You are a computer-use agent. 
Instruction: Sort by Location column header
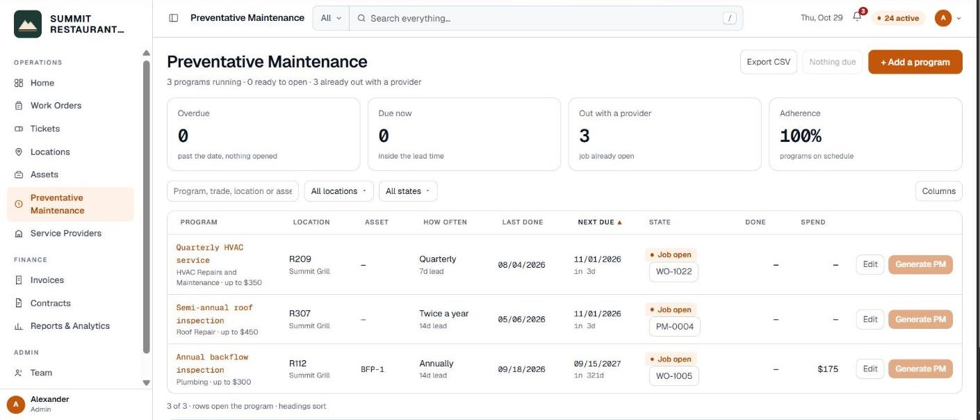tap(311, 223)
